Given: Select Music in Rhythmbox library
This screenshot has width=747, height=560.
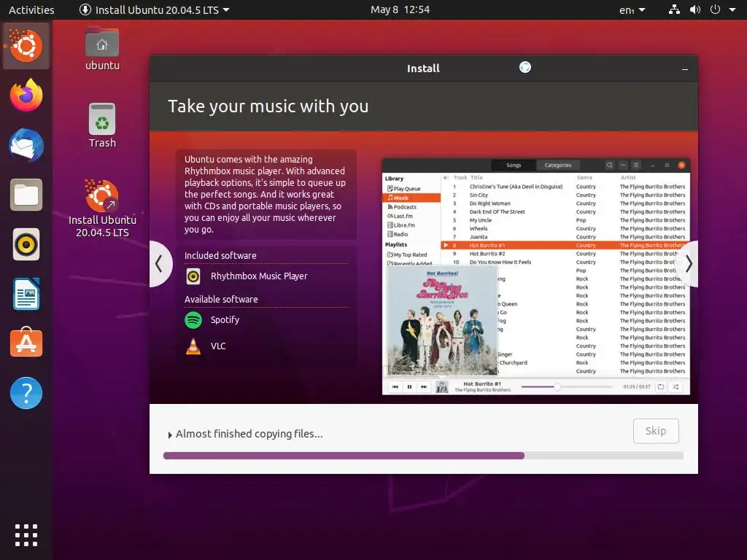Looking at the screenshot, I should [411, 198].
